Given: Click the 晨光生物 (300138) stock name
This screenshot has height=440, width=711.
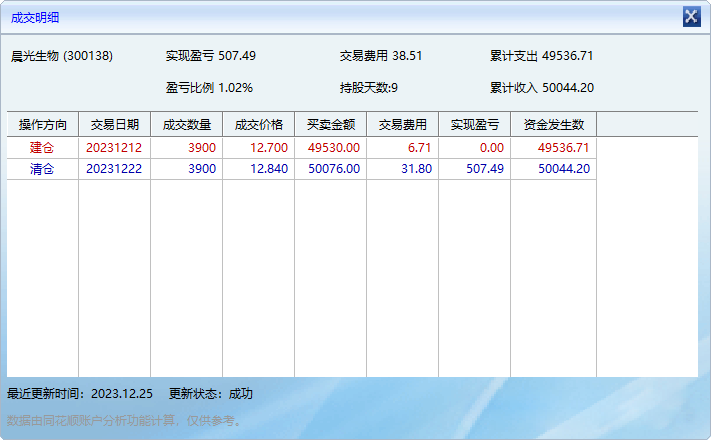Looking at the screenshot, I should (x=62, y=56).
